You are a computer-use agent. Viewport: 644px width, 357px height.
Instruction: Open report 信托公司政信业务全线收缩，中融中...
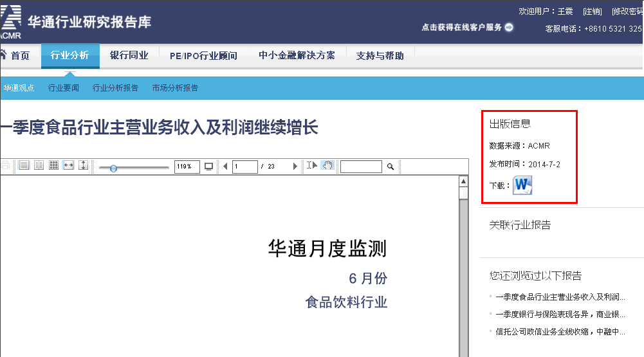pyautogui.click(x=560, y=331)
